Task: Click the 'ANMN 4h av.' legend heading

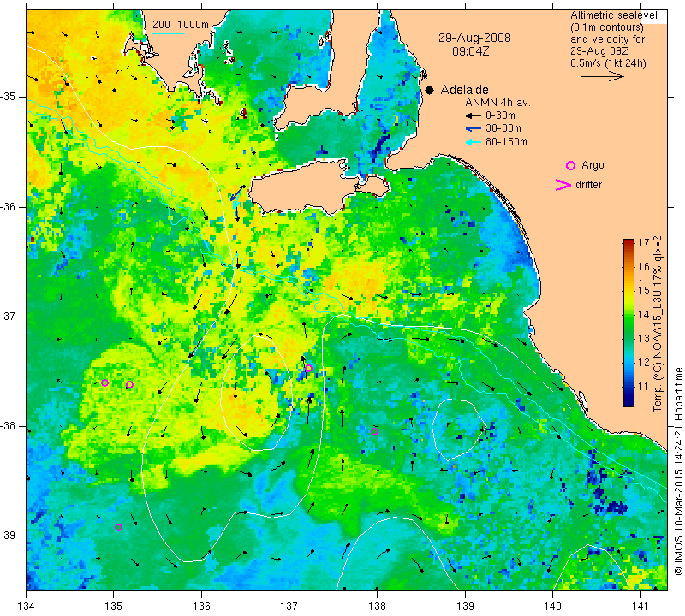Action: click(497, 103)
